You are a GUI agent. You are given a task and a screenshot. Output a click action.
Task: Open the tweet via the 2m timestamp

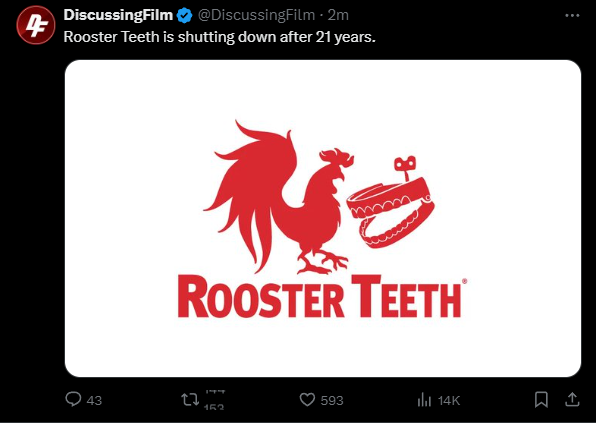point(338,15)
